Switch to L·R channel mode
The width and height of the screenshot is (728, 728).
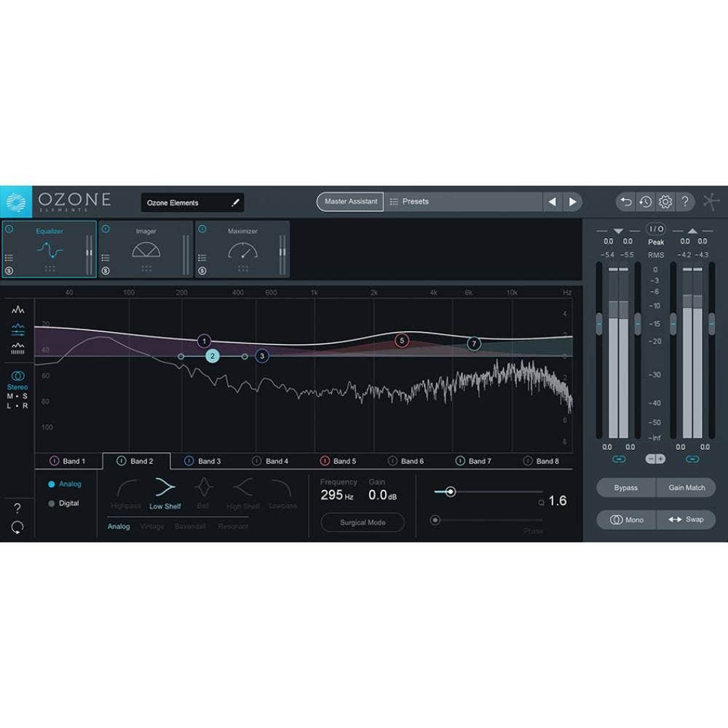coord(17,405)
